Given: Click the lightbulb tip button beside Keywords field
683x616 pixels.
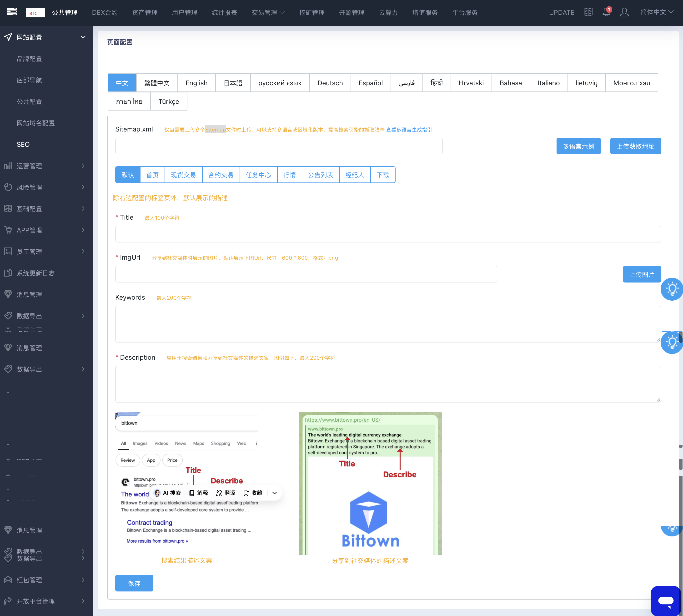Looking at the screenshot, I should click(672, 343).
